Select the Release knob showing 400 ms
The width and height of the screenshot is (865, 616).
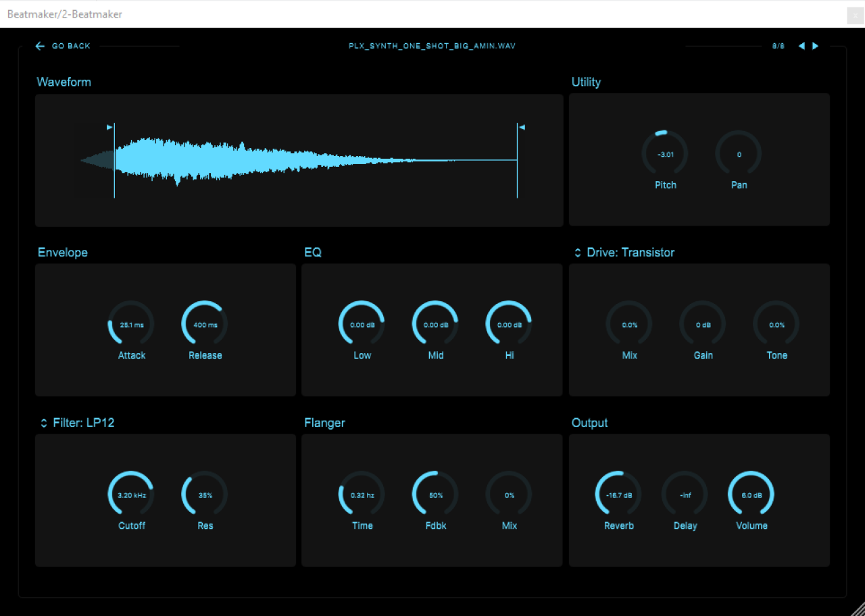pyautogui.click(x=205, y=324)
